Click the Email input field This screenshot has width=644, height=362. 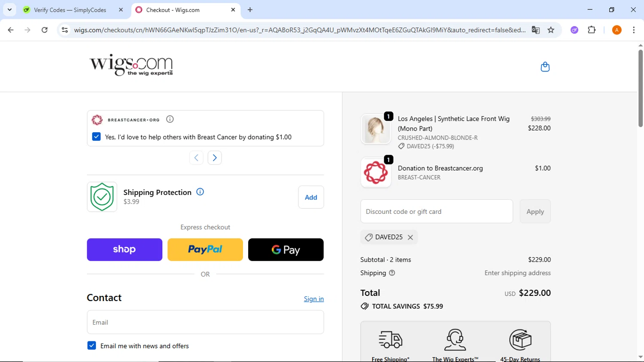[x=205, y=322]
